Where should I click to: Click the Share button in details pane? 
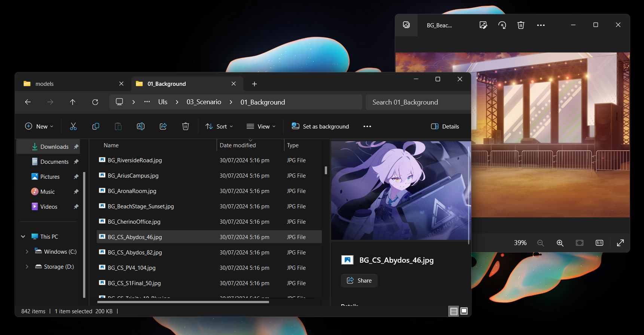[x=359, y=280]
